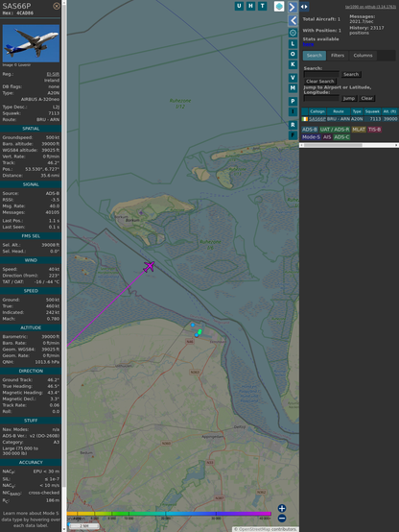Switch to the Search tab
The height and width of the screenshot is (532, 399).
pyautogui.click(x=315, y=56)
